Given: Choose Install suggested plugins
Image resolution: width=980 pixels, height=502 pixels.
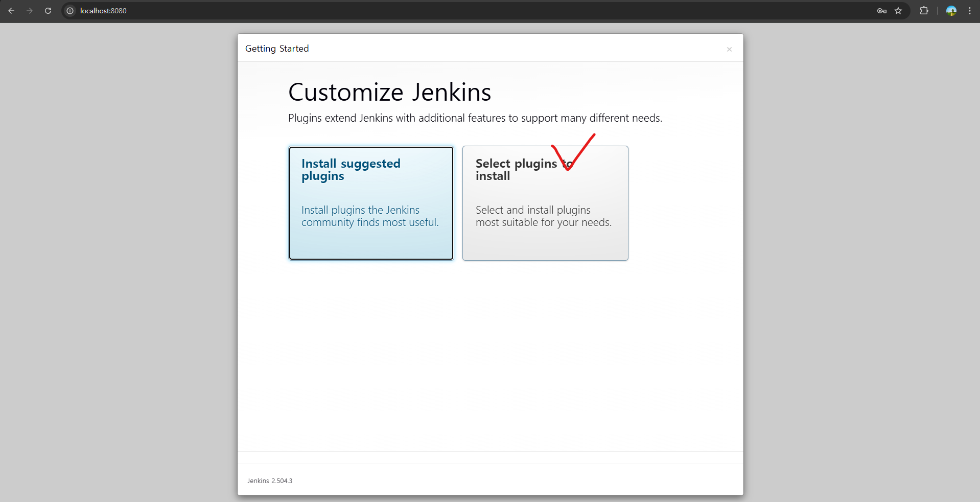Looking at the screenshot, I should (x=371, y=203).
